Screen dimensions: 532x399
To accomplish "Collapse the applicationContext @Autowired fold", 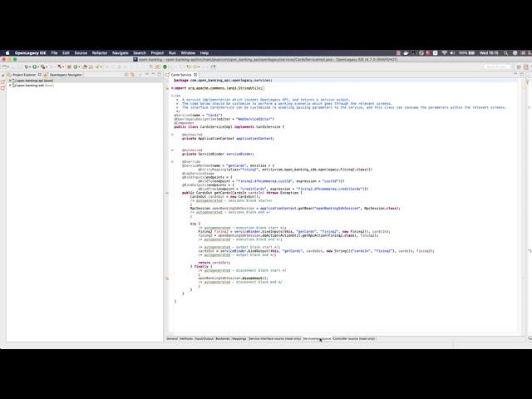I will pyautogui.click(x=172, y=135).
